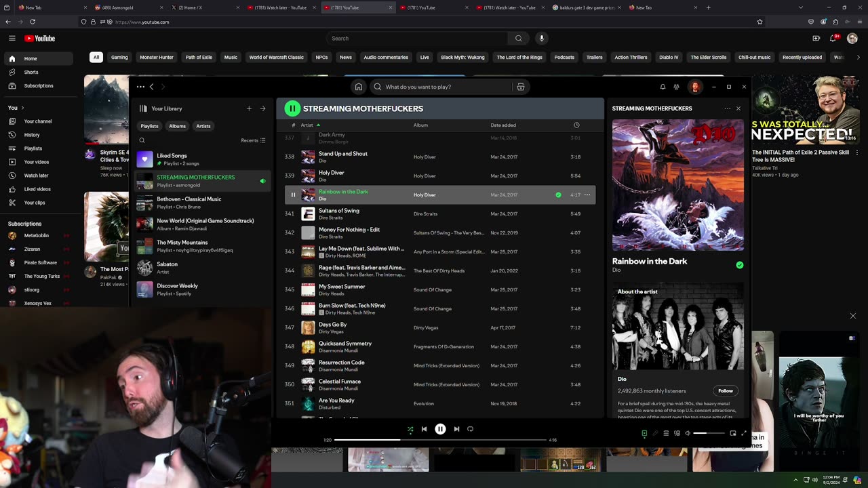Toggle shuffle in Spotify player
868x488 pixels.
pos(410,429)
